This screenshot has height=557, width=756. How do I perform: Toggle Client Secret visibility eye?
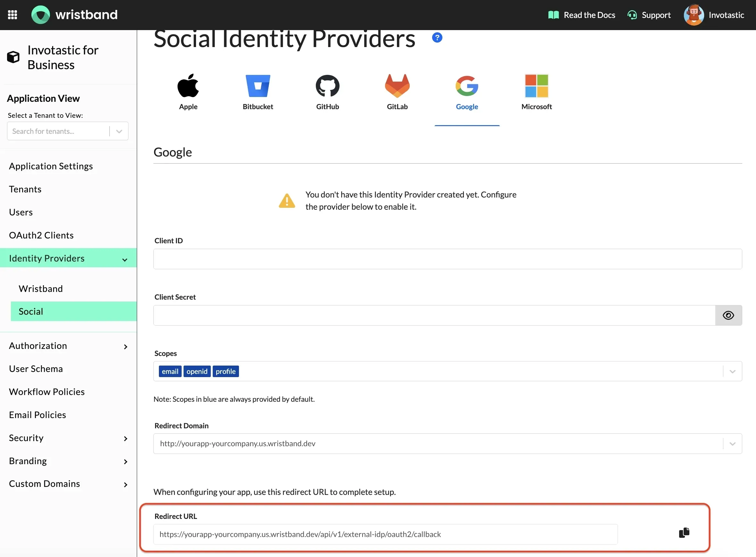click(728, 315)
